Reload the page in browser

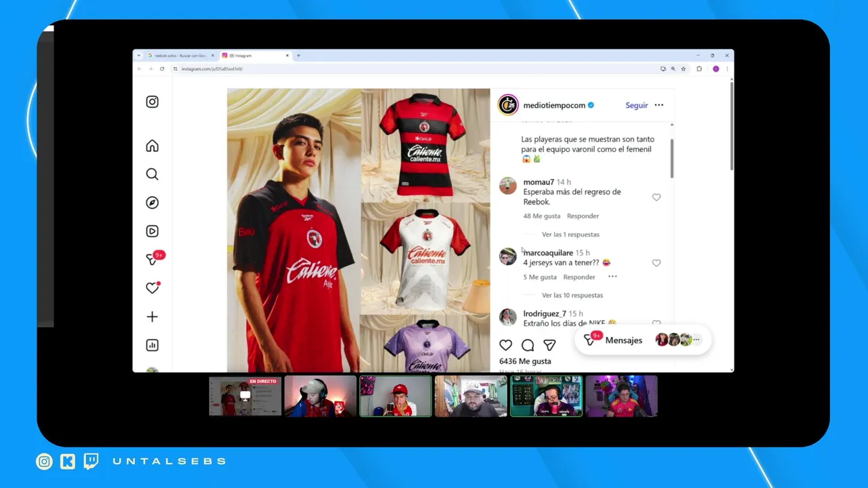point(162,68)
